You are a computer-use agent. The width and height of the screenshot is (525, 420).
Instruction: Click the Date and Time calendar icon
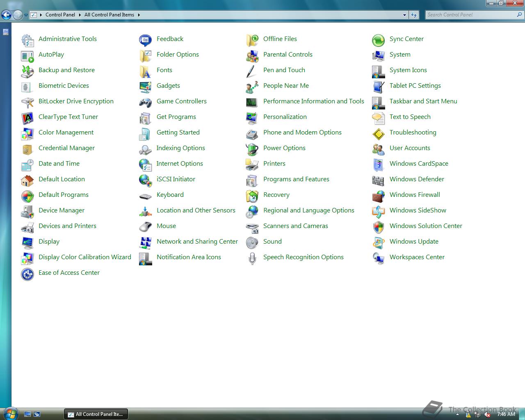pyautogui.click(x=27, y=164)
